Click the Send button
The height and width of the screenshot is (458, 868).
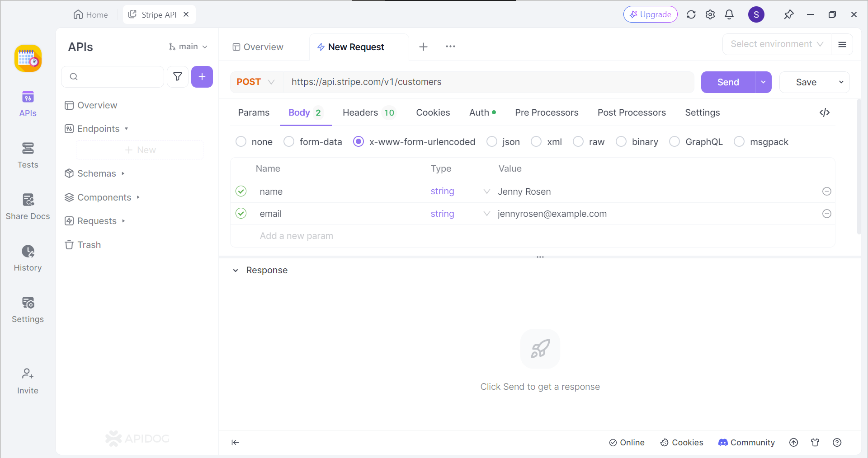point(728,82)
